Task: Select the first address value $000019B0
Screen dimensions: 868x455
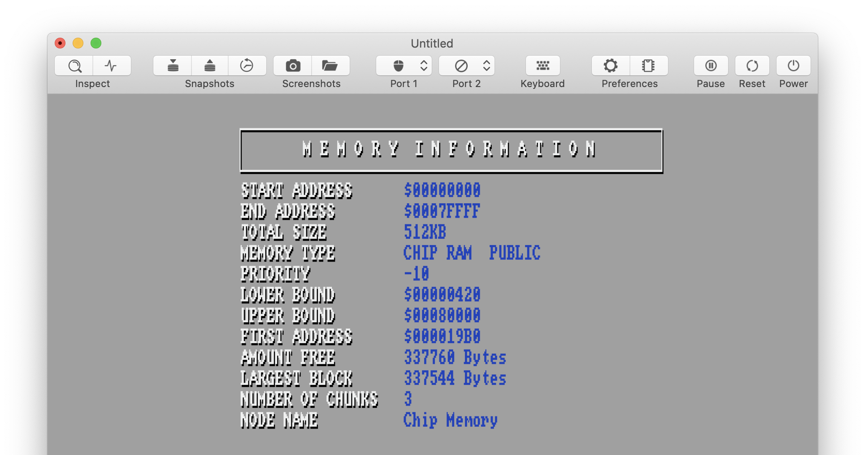Action: coord(442,337)
